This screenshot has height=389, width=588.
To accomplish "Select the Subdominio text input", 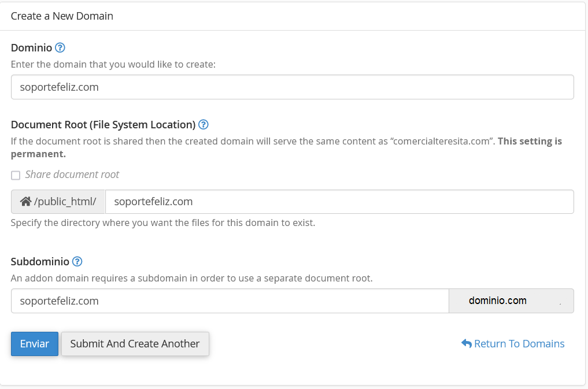I will 230,301.
